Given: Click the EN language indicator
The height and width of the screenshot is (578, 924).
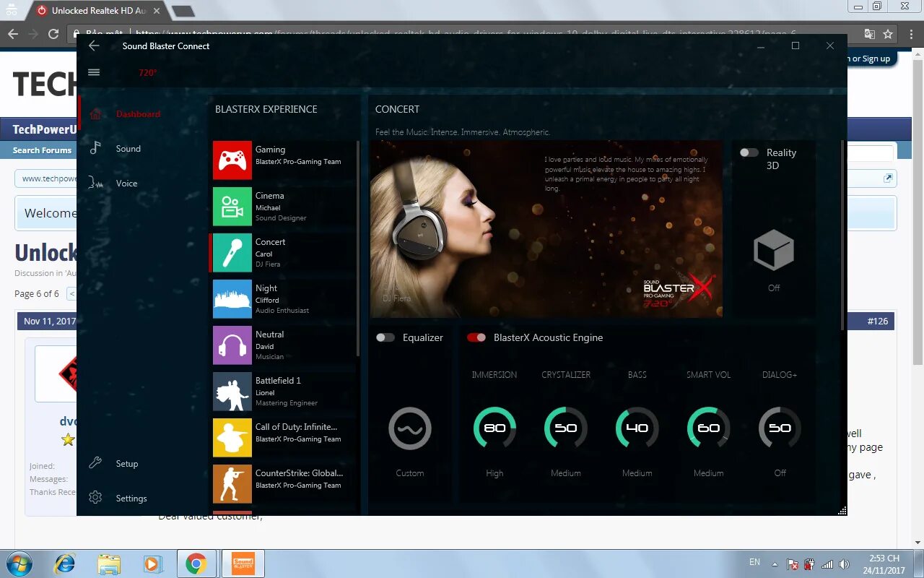Looking at the screenshot, I should 754,562.
